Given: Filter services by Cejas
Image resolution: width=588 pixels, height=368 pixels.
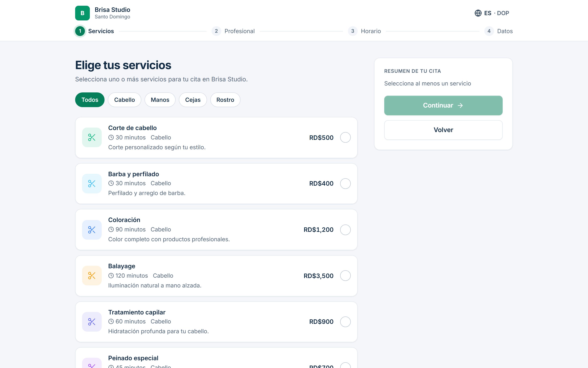Looking at the screenshot, I should [x=193, y=100].
